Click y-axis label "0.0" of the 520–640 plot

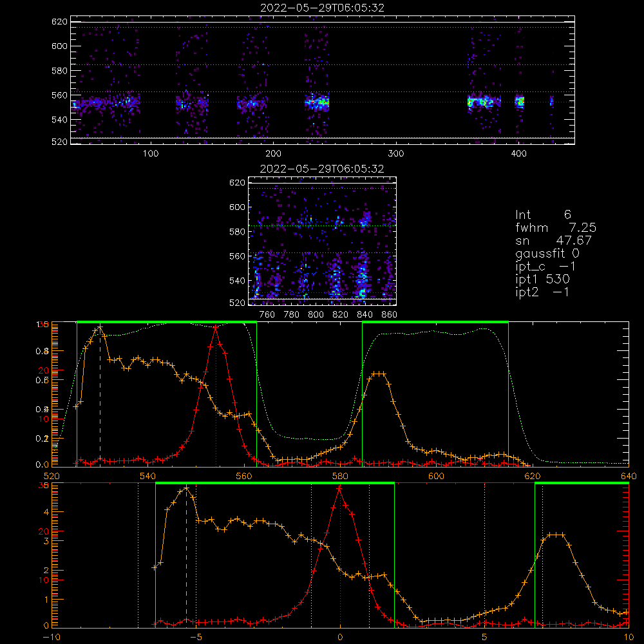[43, 464]
